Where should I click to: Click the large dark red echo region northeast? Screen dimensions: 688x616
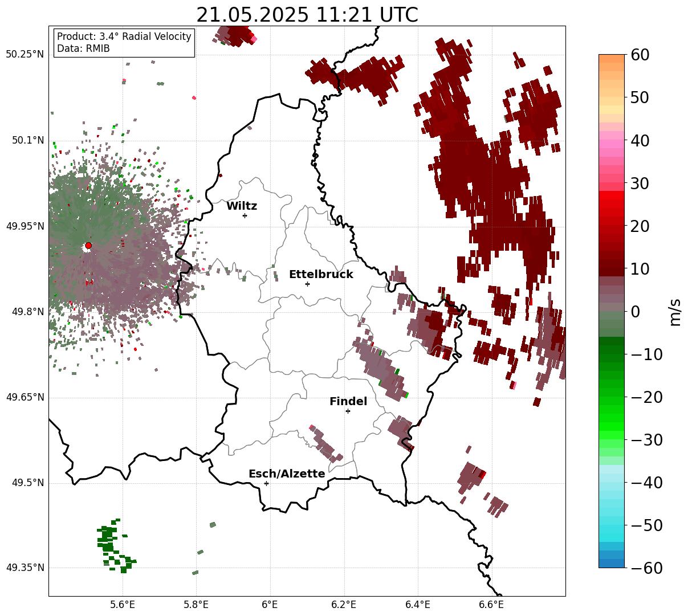pos(485,171)
